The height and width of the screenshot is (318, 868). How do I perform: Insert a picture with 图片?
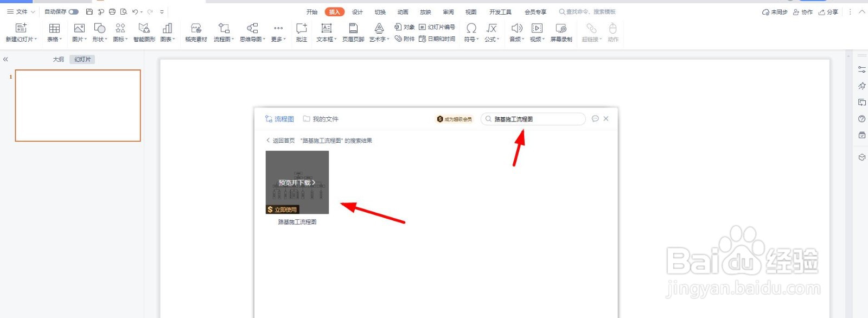[x=79, y=32]
